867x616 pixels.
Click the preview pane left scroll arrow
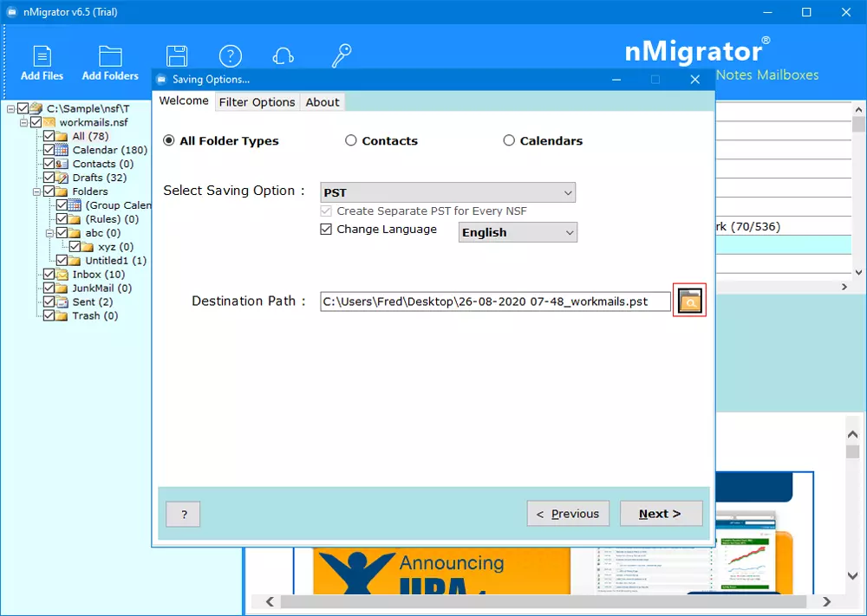[x=270, y=601]
